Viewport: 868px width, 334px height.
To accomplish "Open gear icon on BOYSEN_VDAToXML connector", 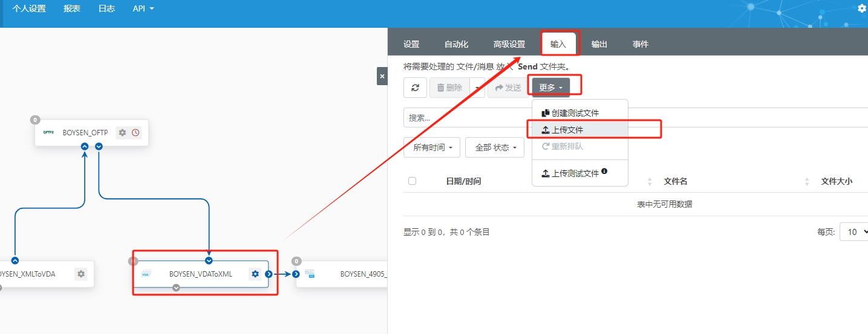I will [255, 274].
